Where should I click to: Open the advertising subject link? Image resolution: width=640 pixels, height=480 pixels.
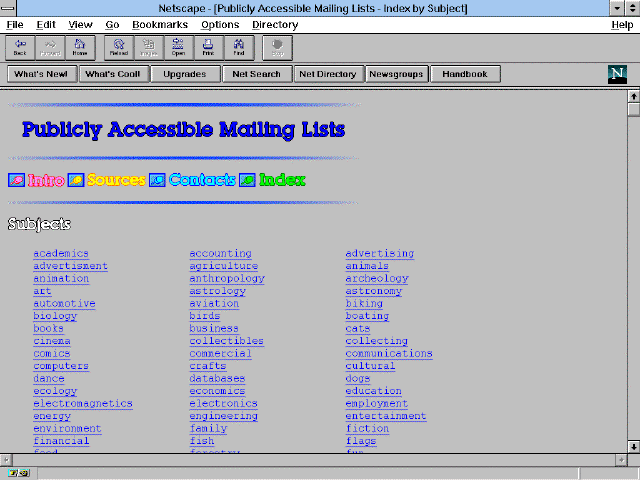[380, 253]
